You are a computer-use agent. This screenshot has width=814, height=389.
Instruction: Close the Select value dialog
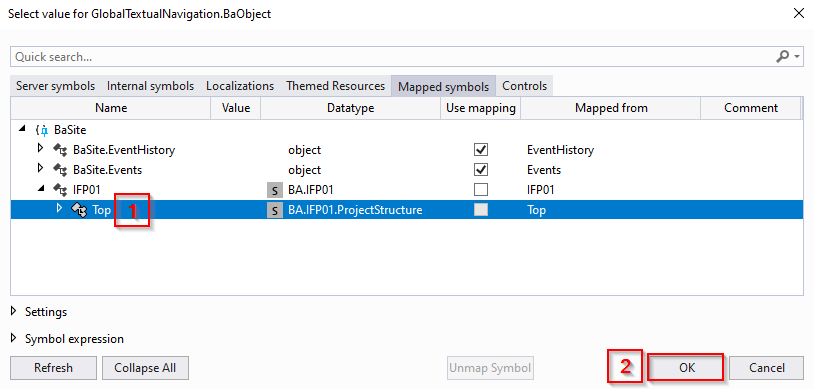point(799,14)
